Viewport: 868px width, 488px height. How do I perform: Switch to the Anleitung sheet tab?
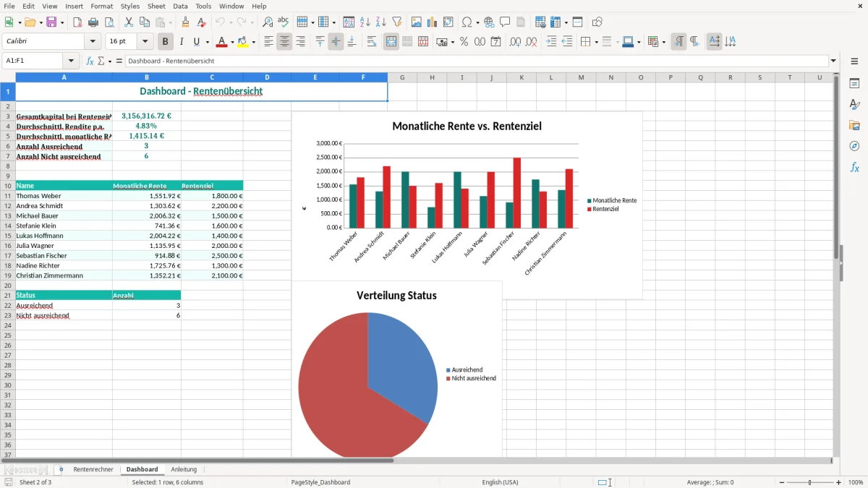pyautogui.click(x=184, y=469)
